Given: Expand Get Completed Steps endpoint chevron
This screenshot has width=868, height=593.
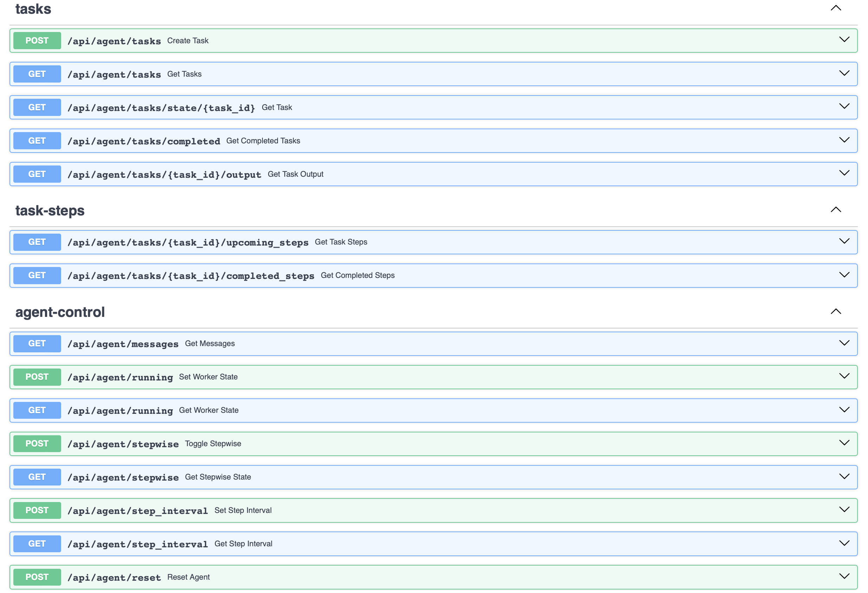Looking at the screenshot, I should (844, 275).
